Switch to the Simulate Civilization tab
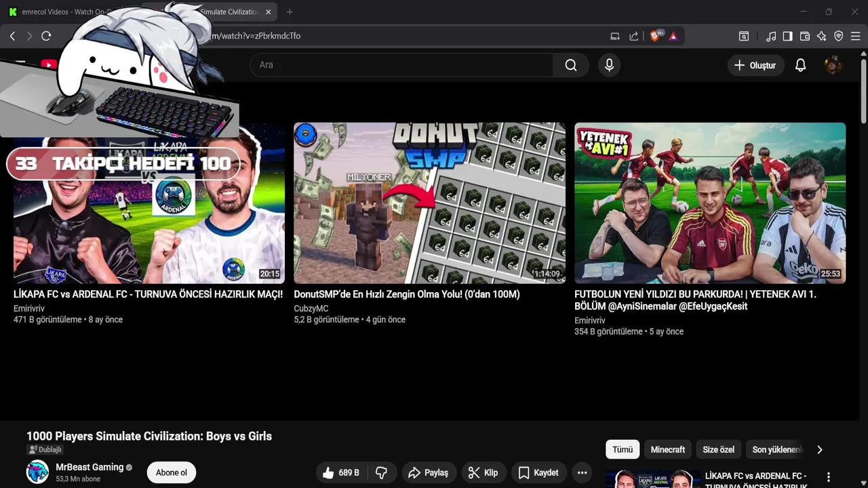Screen dimensions: 868x488 coord(227,12)
